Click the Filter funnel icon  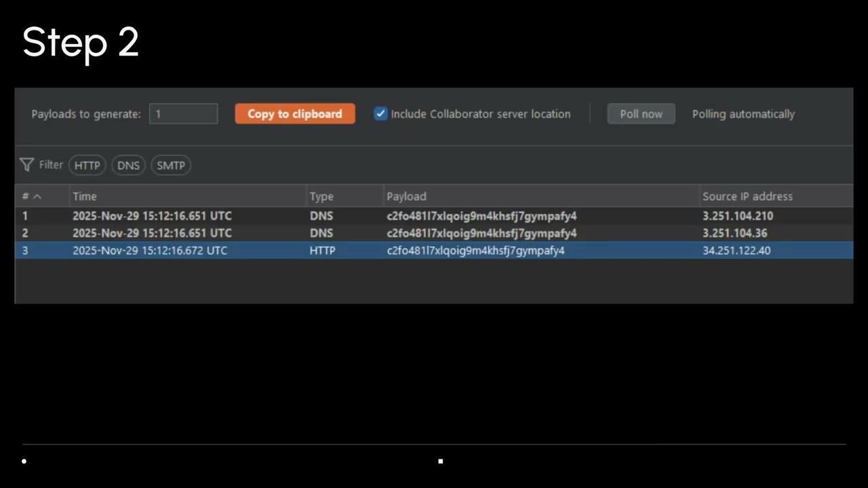point(26,165)
